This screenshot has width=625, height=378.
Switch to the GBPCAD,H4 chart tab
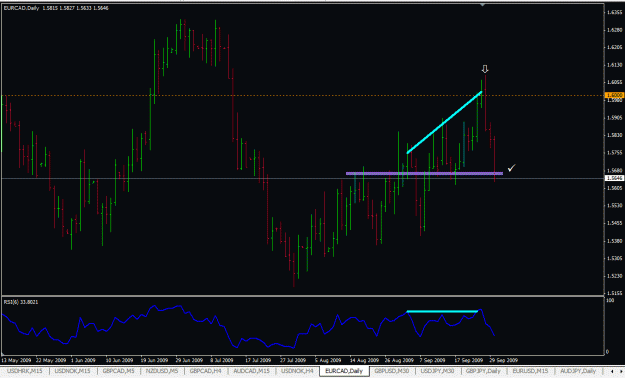[x=205, y=371]
